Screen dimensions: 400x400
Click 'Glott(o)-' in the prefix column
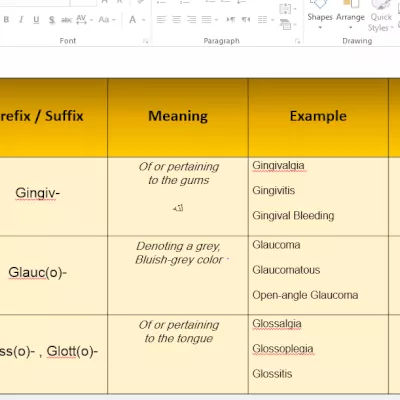click(72, 351)
